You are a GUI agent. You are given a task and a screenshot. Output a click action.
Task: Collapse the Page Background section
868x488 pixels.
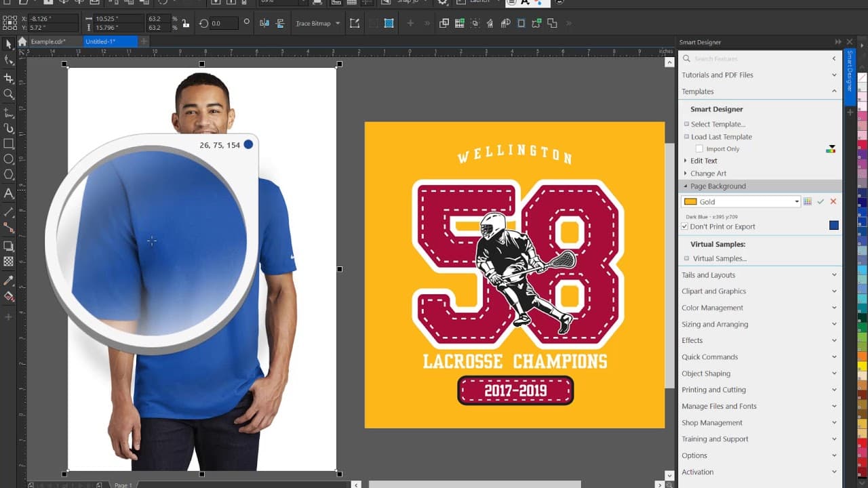tap(759, 186)
